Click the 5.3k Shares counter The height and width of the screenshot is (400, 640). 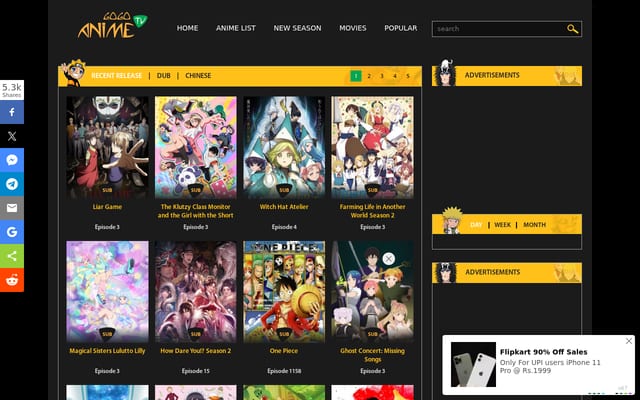pos(12,90)
